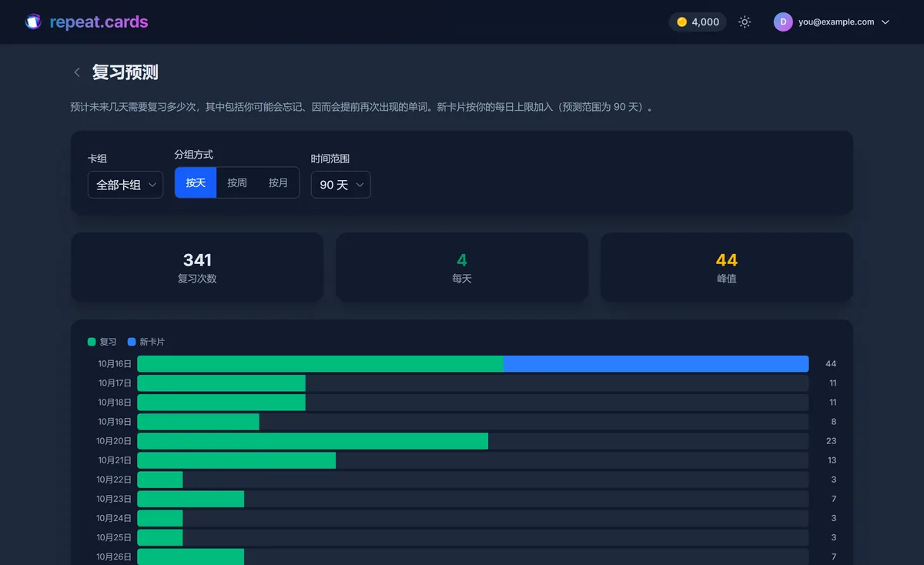
Task: Click the green 复习 legend swatch
Action: tap(92, 342)
